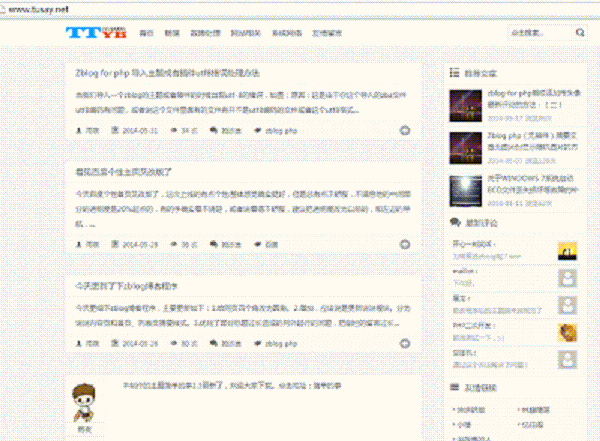This screenshot has width=600, height=441.
Task: Open the third navigation menu item
Action: [205, 33]
